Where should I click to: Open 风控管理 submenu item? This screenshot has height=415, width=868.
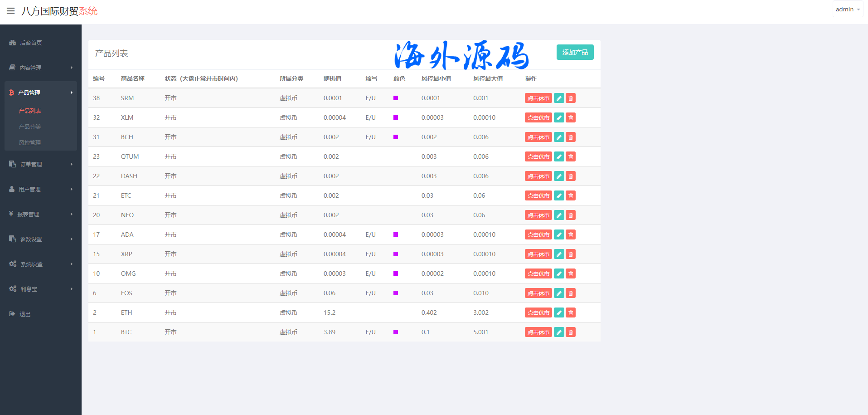pos(30,143)
